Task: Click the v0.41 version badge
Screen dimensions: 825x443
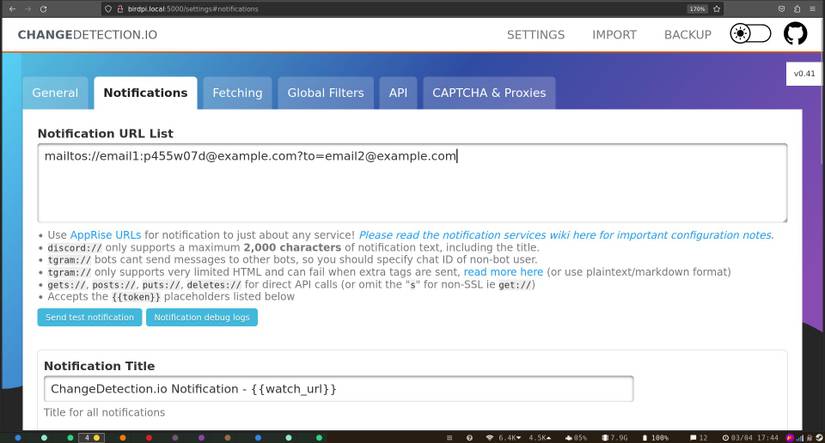Action: pyautogui.click(x=804, y=74)
